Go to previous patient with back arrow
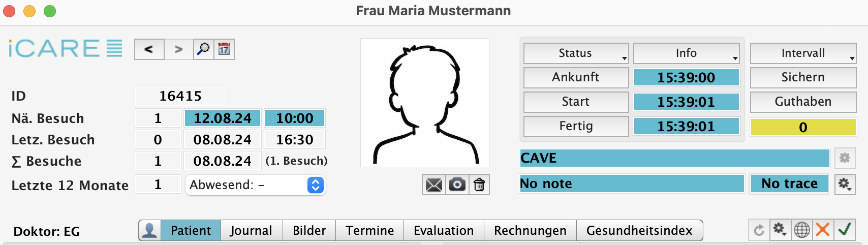 click(x=149, y=49)
